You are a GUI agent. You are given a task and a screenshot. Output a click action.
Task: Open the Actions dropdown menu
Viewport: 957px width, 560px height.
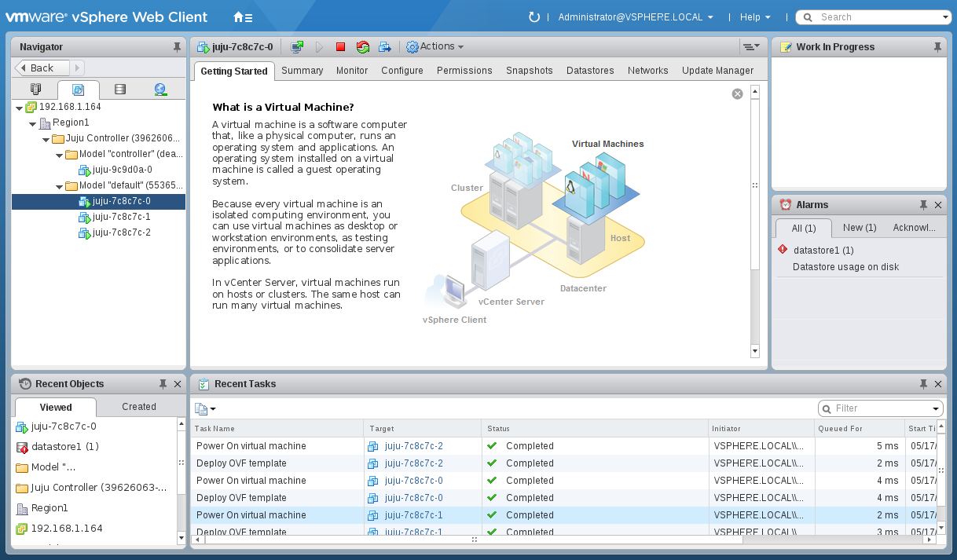click(x=435, y=47)
